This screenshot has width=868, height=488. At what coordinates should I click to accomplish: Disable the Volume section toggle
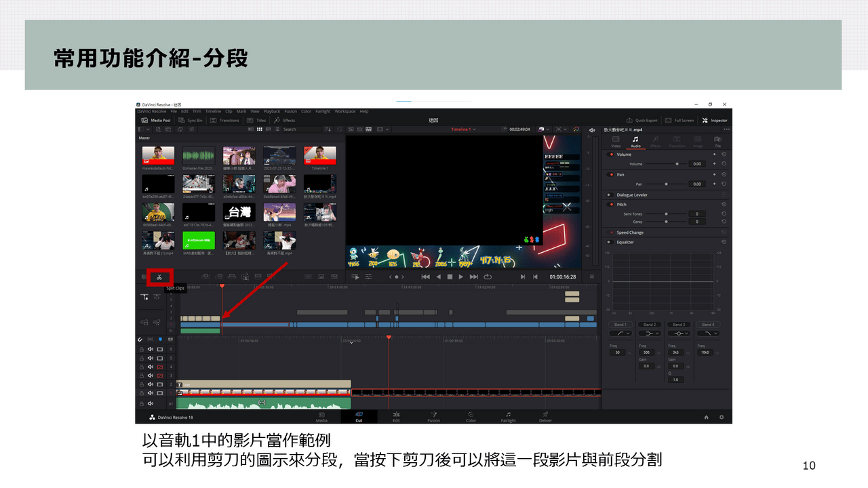(611, 155)
